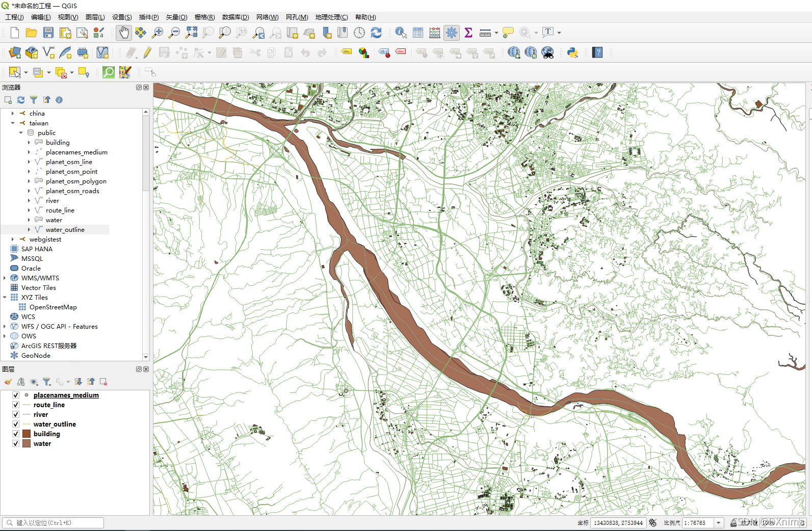Viewport: 812px width, 531px height.
Task: Open the attribute table
Action: pyautogui.click(x=418, y=33)
